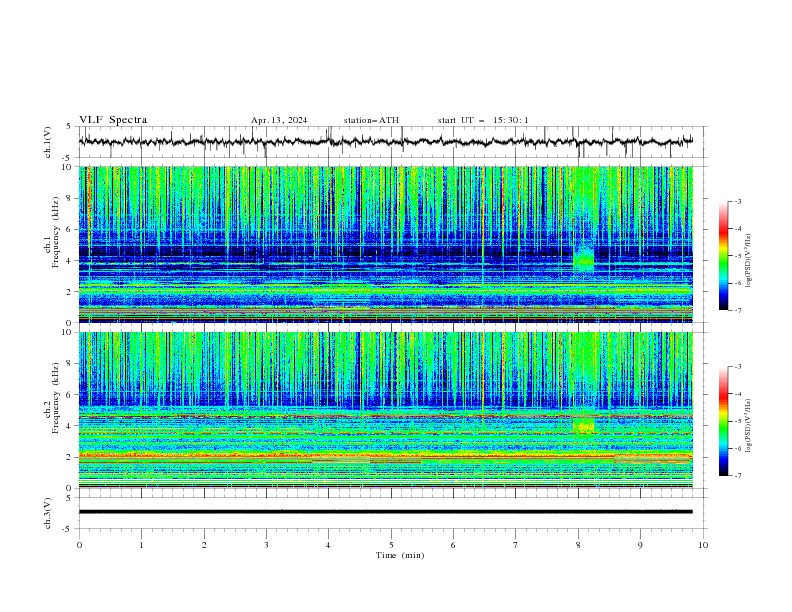Click the "6" tick on ch.2 frequency axis
The width and height of the screenshot is (792, 612).
[x=72, y=394]
